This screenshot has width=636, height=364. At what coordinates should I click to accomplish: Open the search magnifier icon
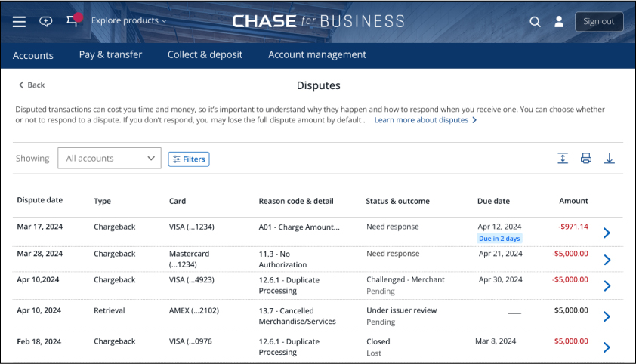coord(535,21)
